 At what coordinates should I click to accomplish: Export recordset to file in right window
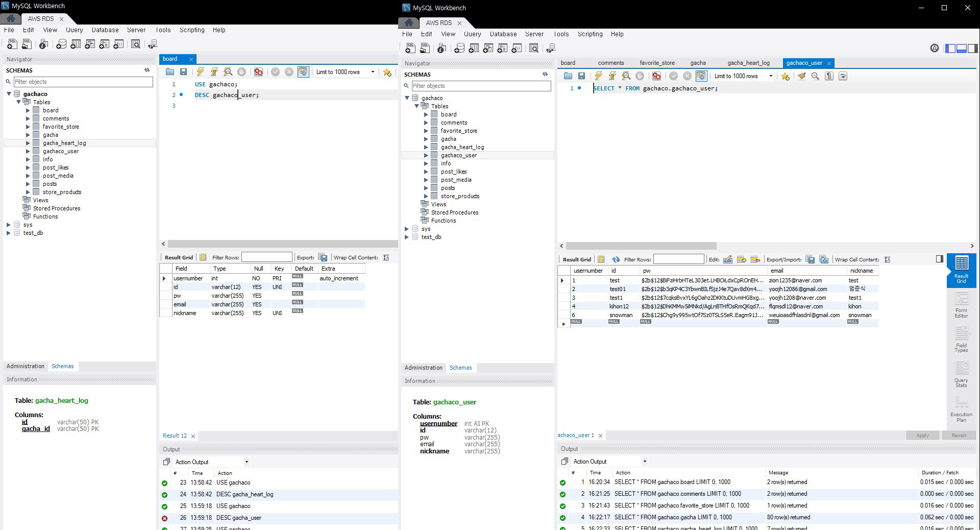click(x=810, y=259)
